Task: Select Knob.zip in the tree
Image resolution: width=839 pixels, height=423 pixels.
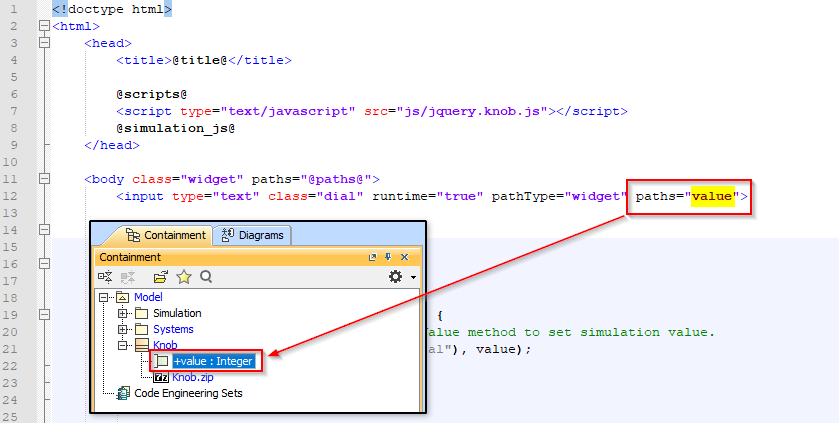Action: point(193,378)
